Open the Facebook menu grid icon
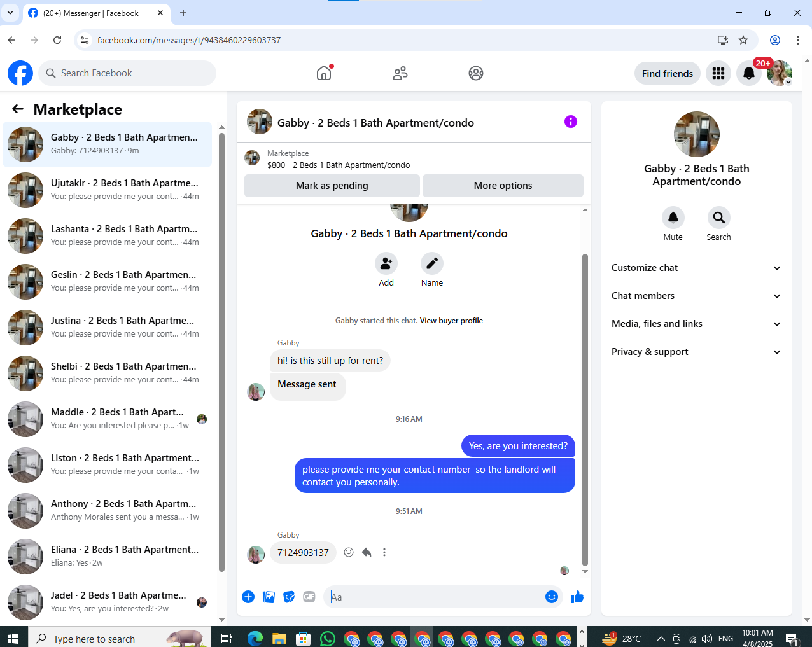The height and width of the screenshot is (647, 812). [718, 73]
